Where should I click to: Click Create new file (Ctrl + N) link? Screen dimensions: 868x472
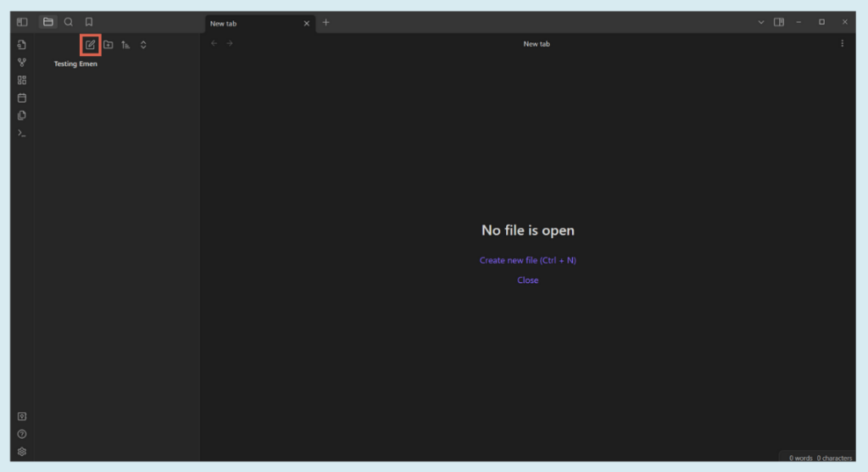pos(527,261)
